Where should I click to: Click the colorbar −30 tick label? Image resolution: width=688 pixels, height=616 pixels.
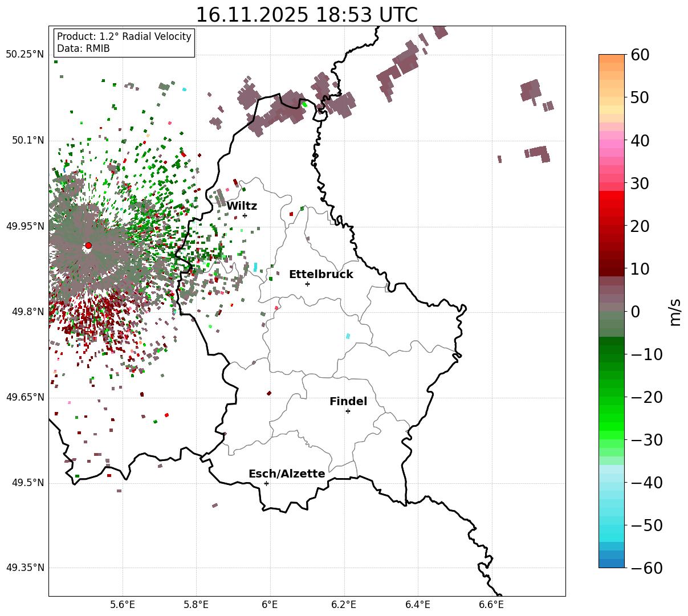click(x=646, y=440)
